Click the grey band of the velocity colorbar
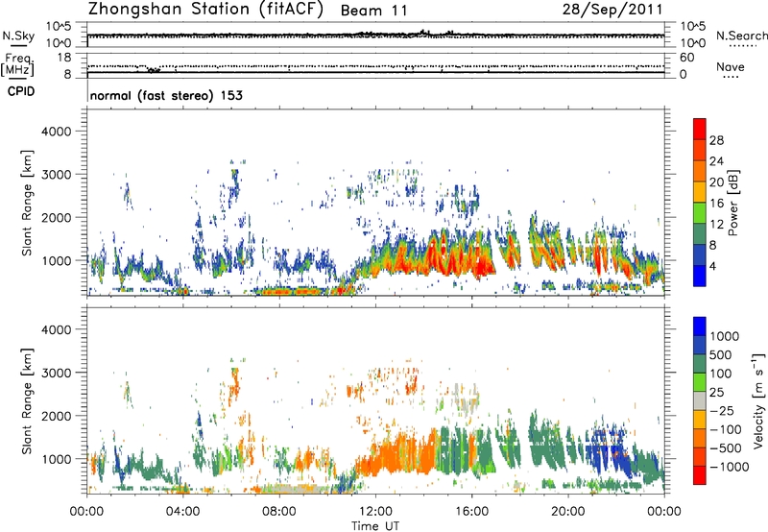The image size is (768, 532). click(700, 400)
